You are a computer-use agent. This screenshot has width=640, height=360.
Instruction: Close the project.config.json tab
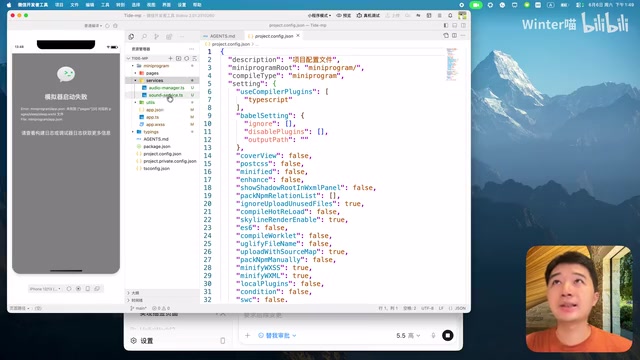click(298, 36)
